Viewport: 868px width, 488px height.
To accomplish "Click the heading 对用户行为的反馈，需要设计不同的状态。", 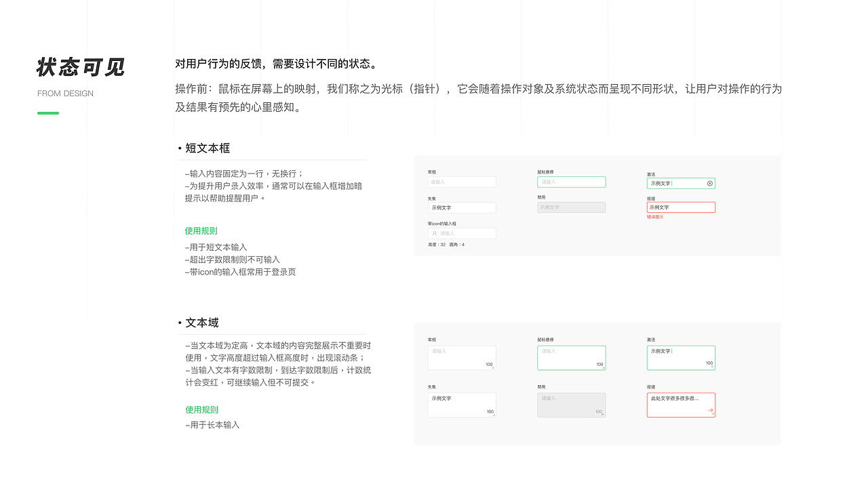I will point(277,64).
